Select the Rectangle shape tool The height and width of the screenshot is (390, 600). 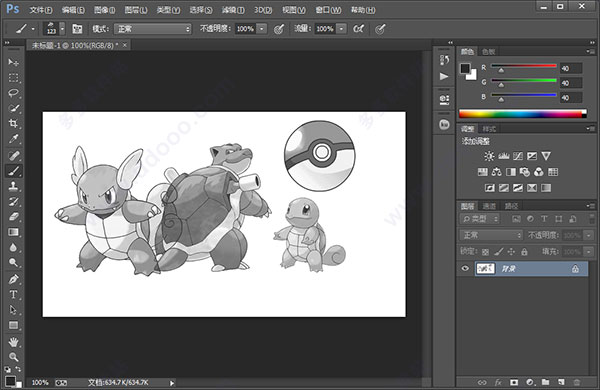pyautogui.click(x=13, y=325)
